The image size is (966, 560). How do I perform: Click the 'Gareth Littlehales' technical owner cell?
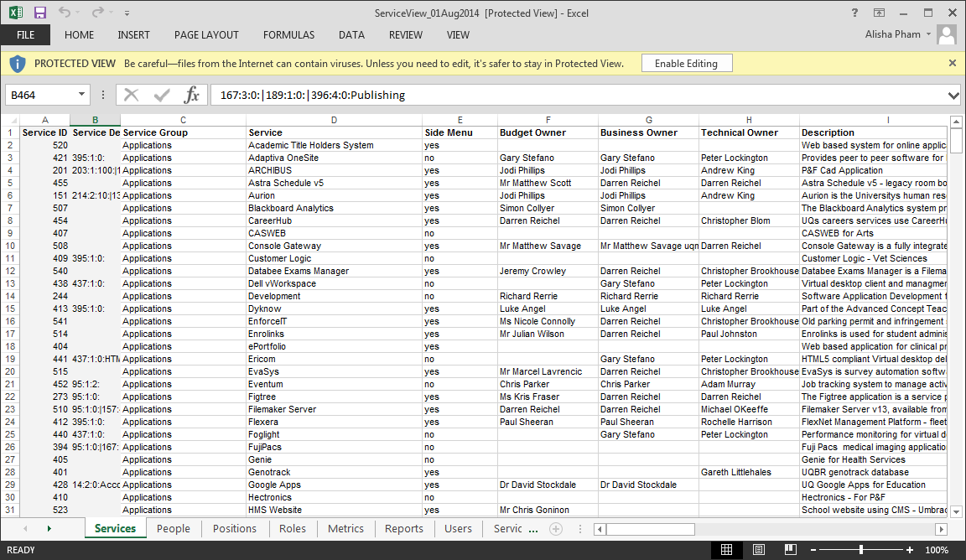click(749, 473)
